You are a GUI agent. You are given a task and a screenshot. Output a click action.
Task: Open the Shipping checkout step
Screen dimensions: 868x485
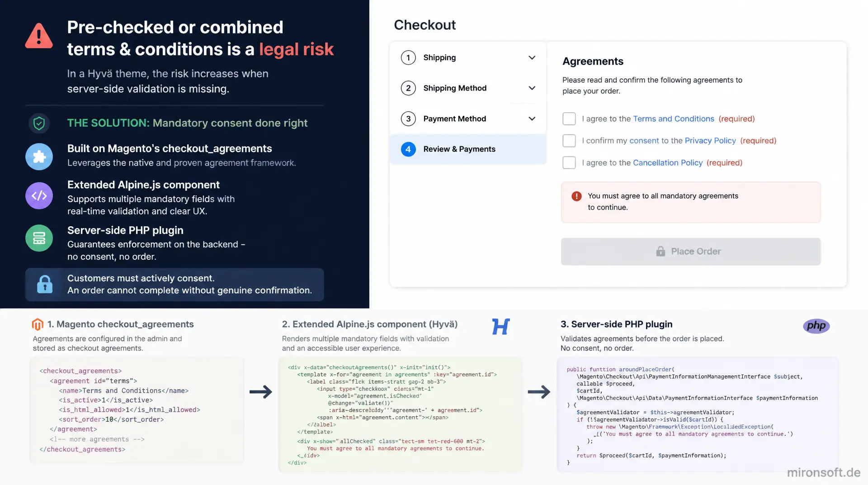pyautogui.click(x=468, y=57)
